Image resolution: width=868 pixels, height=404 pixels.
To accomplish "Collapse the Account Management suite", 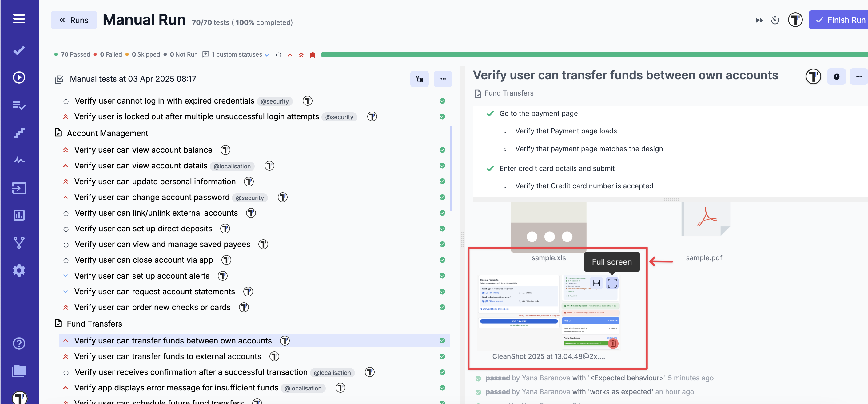I will click(58, 133).
